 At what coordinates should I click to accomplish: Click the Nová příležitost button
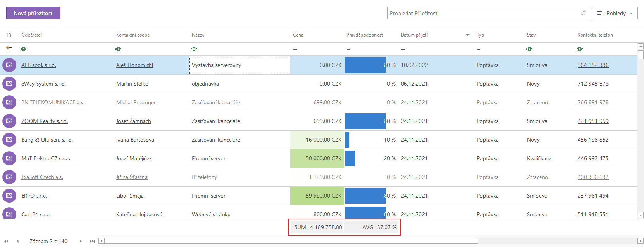coord(33,13)
